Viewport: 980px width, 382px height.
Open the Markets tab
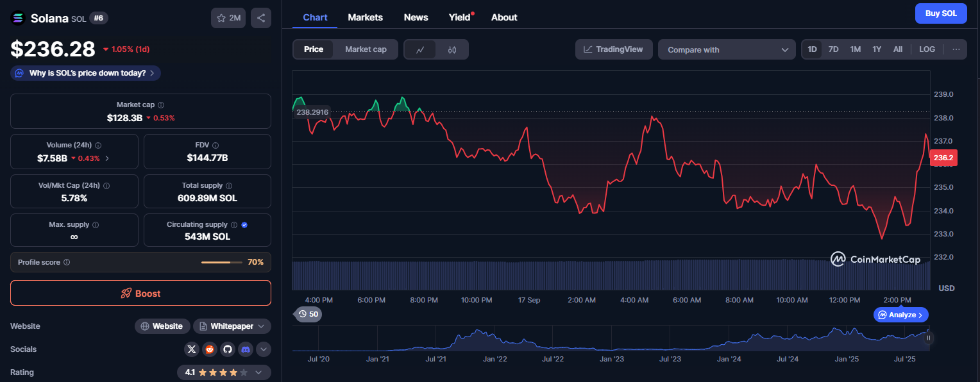click(x=365, y=17)
